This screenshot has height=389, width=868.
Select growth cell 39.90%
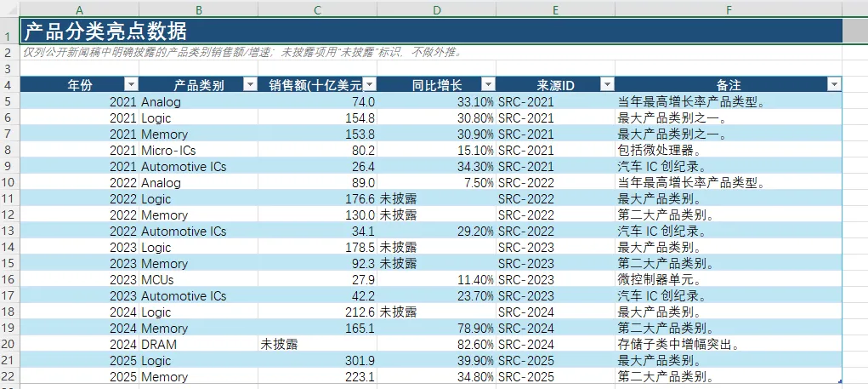(x=436, y=361)
